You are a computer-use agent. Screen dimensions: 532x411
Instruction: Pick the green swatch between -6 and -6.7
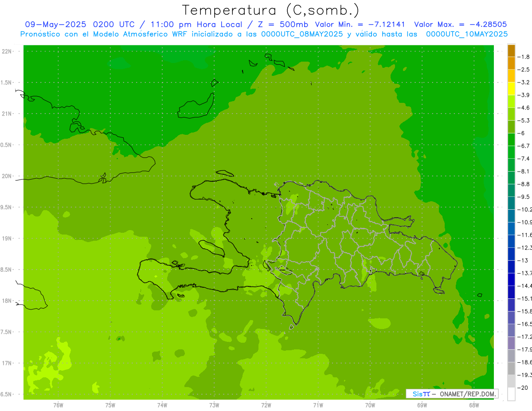pyautogui.click(x=511, y=140)
